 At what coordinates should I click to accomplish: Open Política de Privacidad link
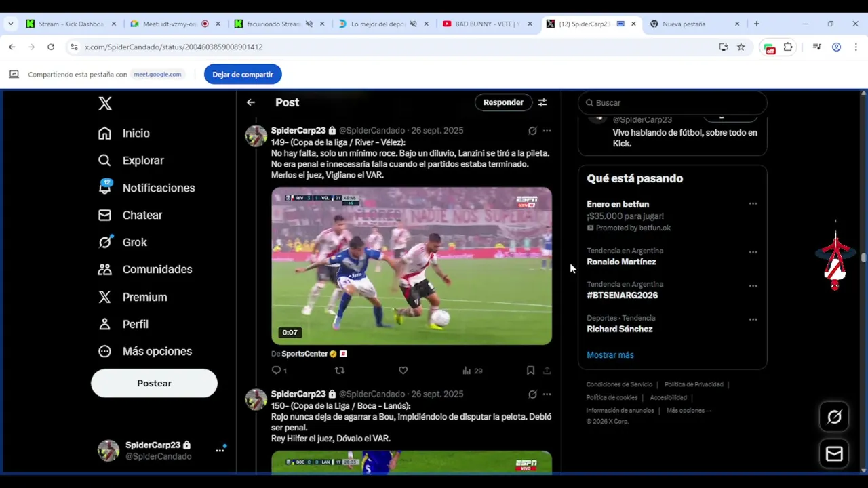pos(694,384)
